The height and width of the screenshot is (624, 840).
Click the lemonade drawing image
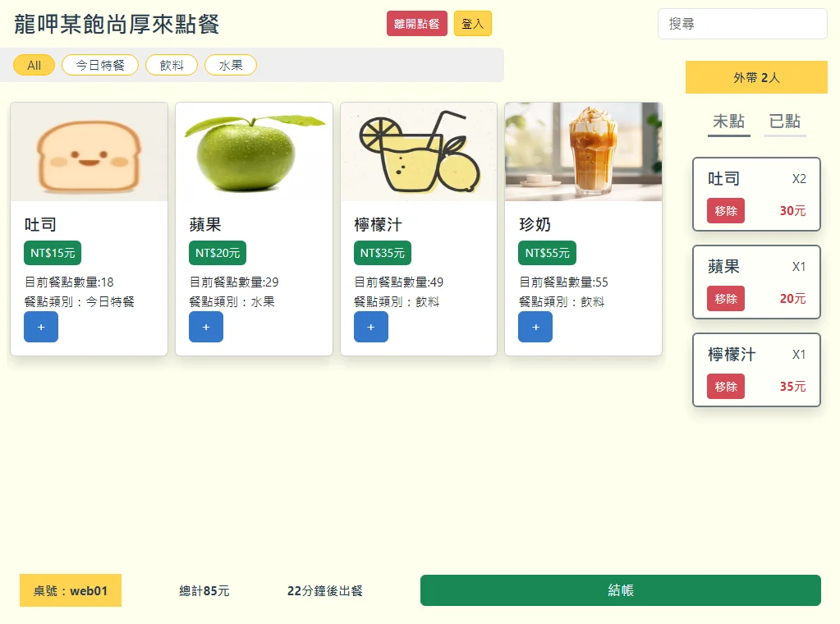pos(419,152)
